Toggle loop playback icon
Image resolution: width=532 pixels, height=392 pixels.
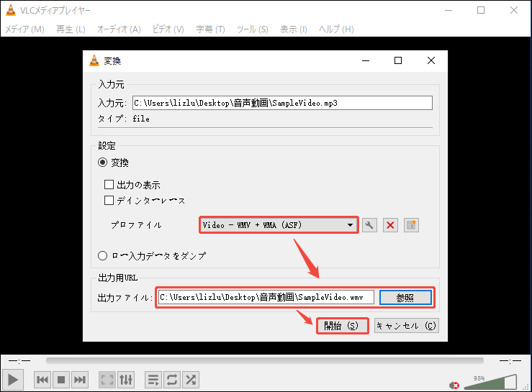click(172, 380)
